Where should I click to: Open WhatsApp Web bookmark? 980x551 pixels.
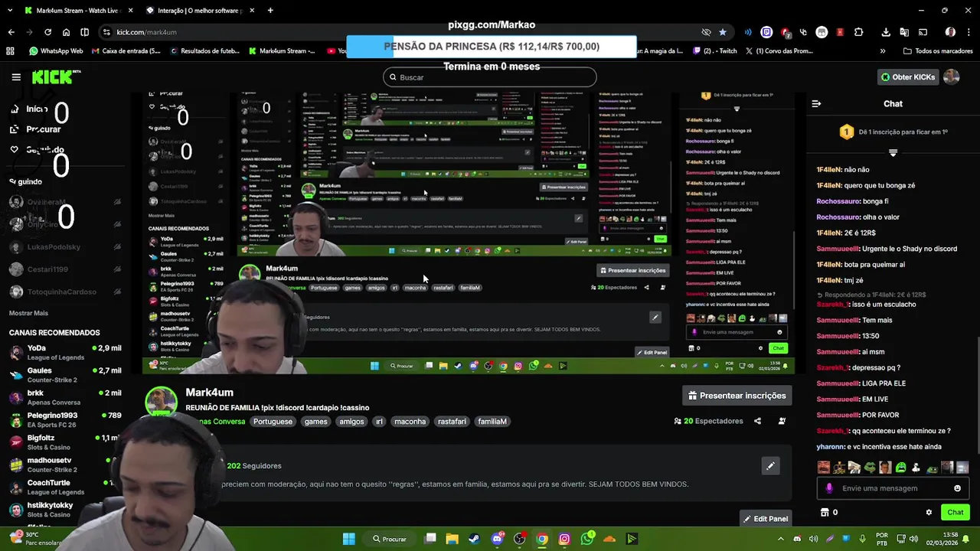tap(56, 51)
